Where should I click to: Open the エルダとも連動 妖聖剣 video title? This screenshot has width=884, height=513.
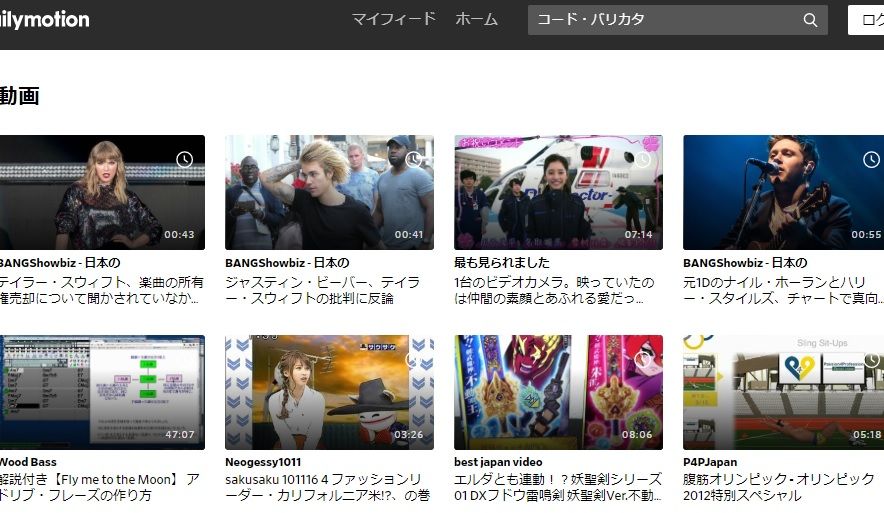[x=556, y=487]
